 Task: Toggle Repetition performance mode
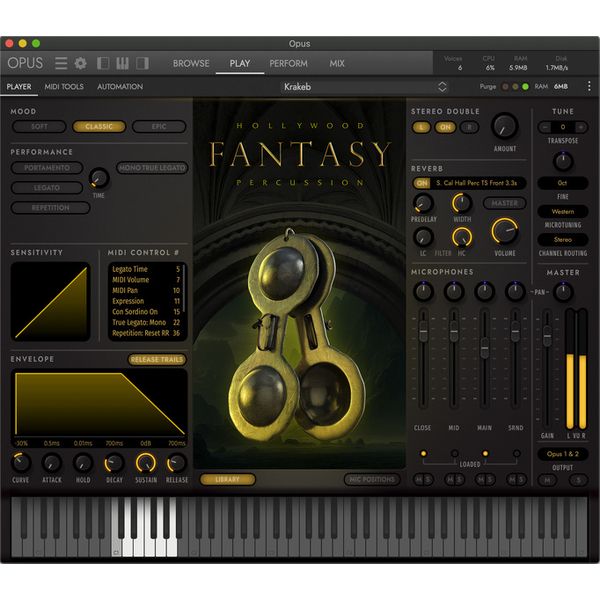pos(51,208)
